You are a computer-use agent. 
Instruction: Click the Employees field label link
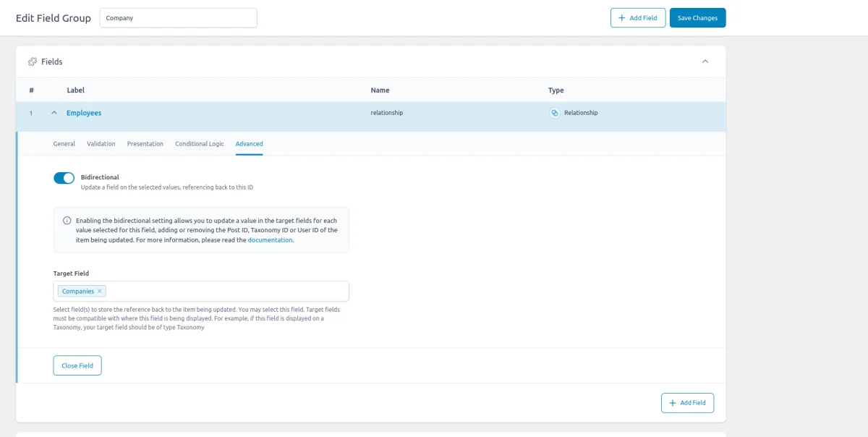tap(84, 113)
